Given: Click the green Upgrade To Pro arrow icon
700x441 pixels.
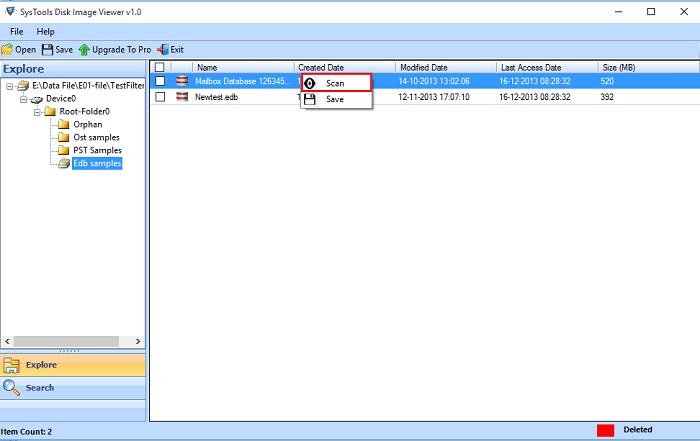Looking at the screenshot, I should point(84,50).
